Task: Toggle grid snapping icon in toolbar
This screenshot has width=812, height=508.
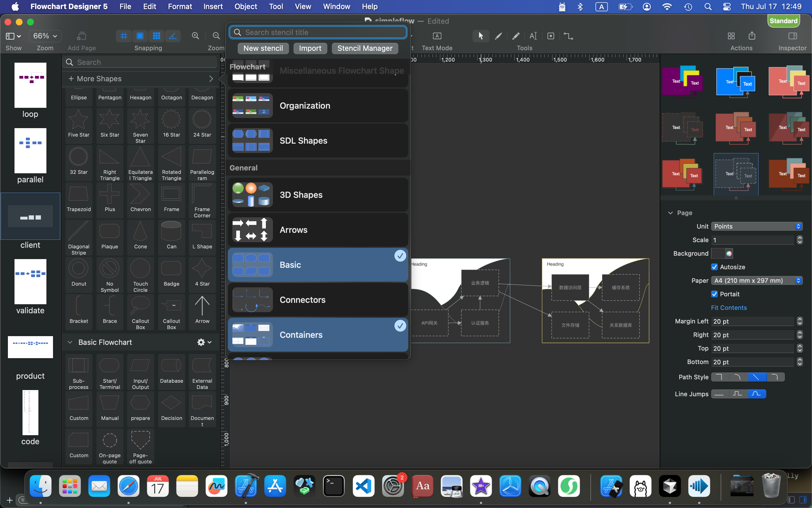Action: [x=124, y=36]
